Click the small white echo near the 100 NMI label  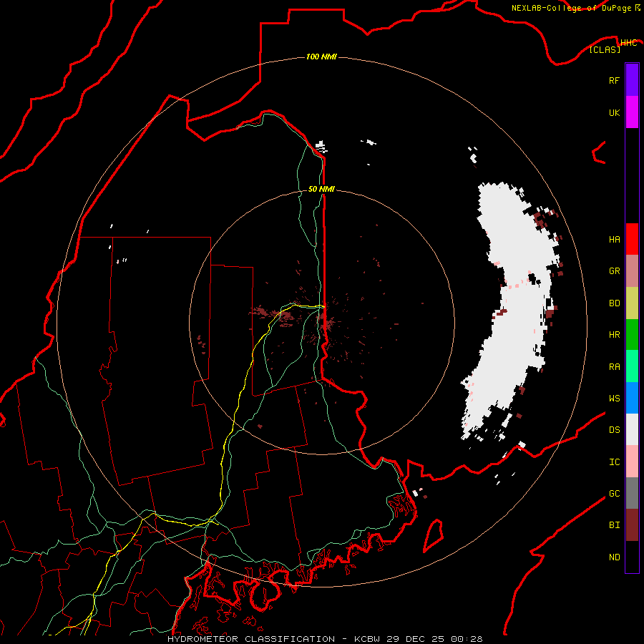(321, 147)
